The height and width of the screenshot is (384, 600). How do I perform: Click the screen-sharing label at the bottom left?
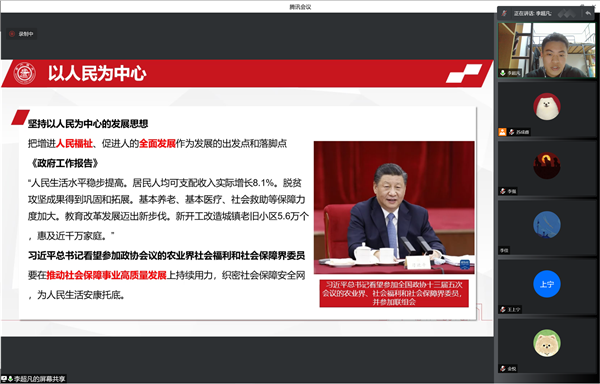pos(39,379)
